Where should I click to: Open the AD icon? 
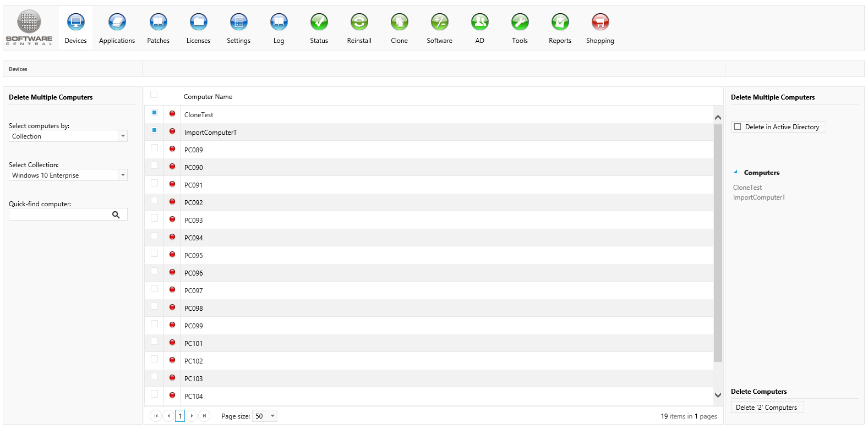[x=479, y=23]
